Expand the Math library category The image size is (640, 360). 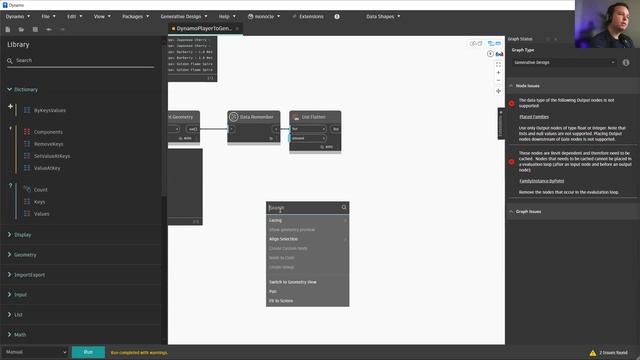pyautogui.click(x=17, y=334)
